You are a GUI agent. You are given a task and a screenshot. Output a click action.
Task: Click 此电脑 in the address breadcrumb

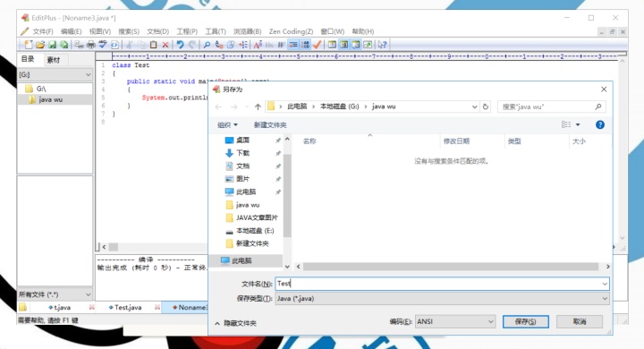[297, 106]
